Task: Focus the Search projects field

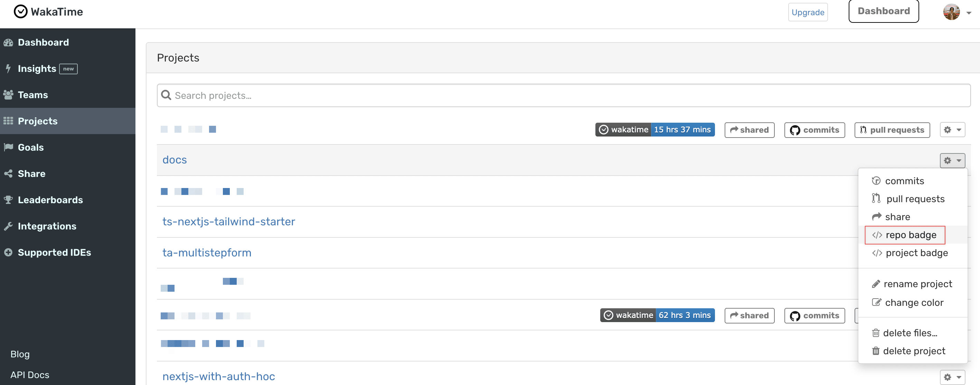Action: [563, 95]
